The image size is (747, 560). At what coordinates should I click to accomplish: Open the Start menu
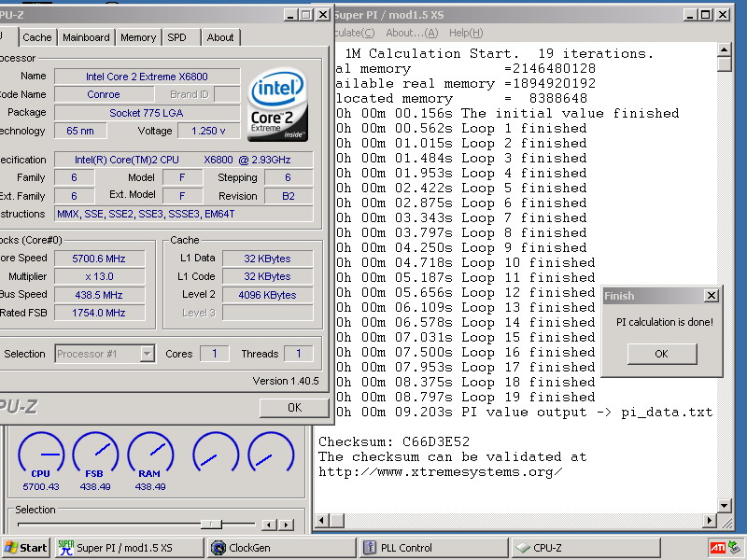point(26,548)
